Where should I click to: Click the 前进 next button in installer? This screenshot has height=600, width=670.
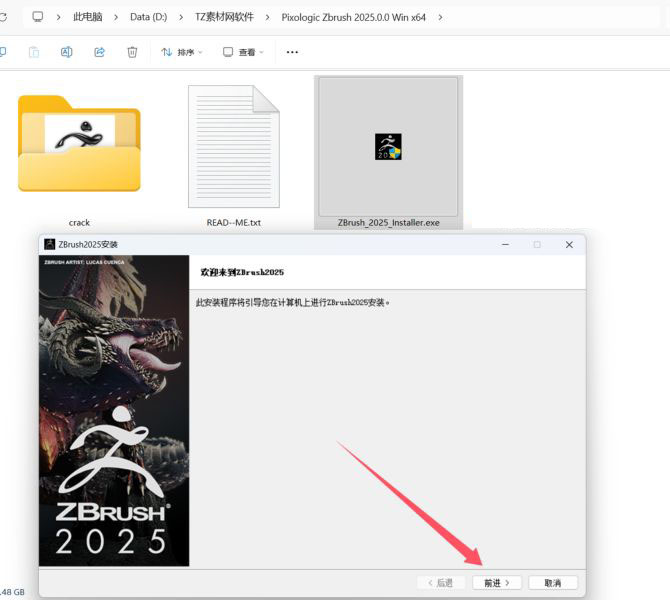coord(497,583)
